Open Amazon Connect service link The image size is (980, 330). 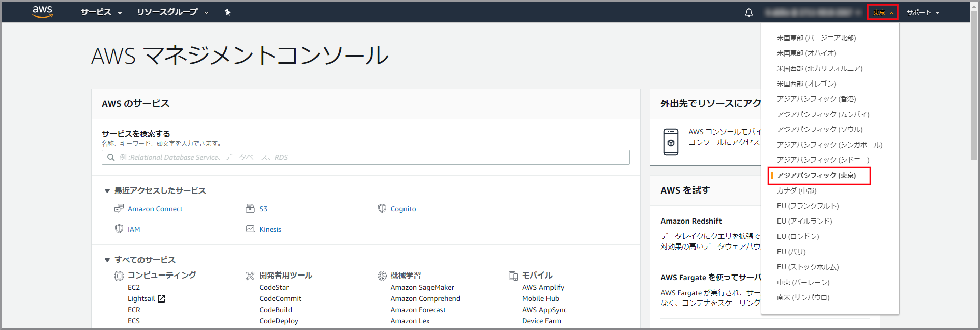tap(155, 209)
